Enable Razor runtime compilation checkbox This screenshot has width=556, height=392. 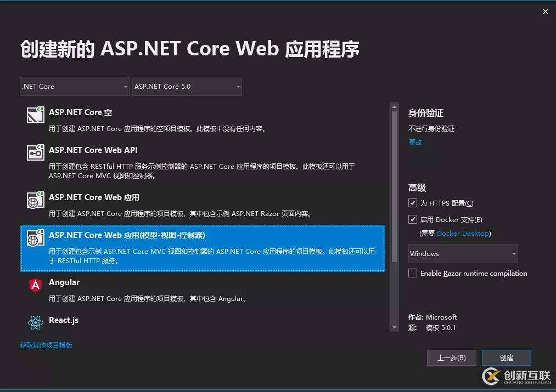(412, 274)
